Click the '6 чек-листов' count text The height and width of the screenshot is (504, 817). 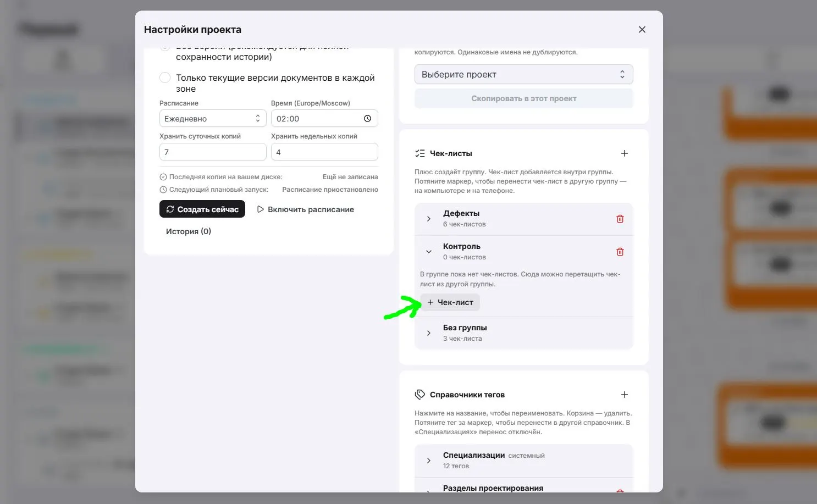(x=465, y=224)
